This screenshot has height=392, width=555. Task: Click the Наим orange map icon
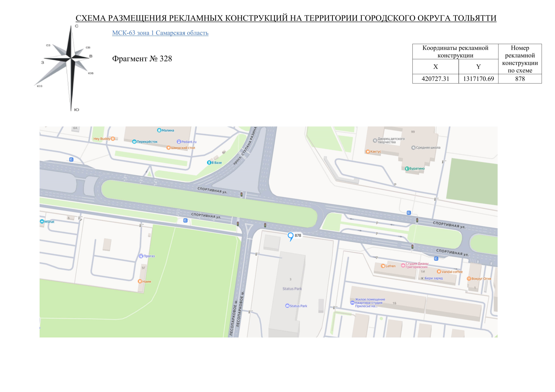point(140,281)
